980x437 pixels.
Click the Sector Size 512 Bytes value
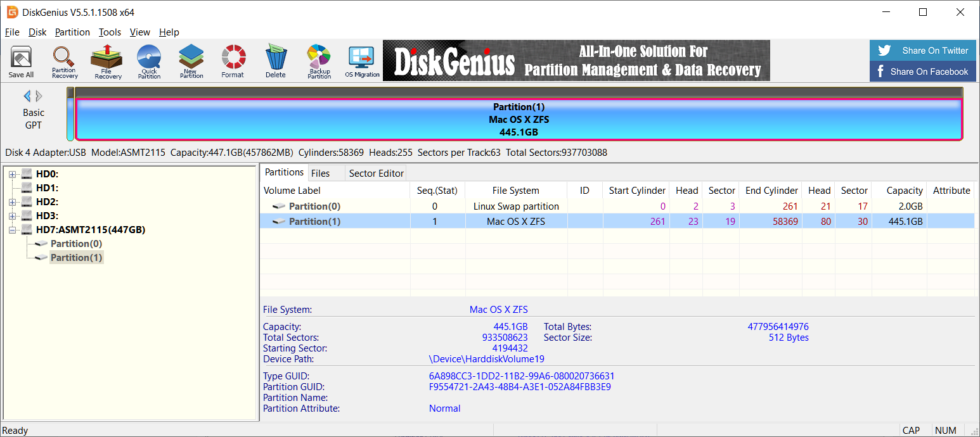789,338
